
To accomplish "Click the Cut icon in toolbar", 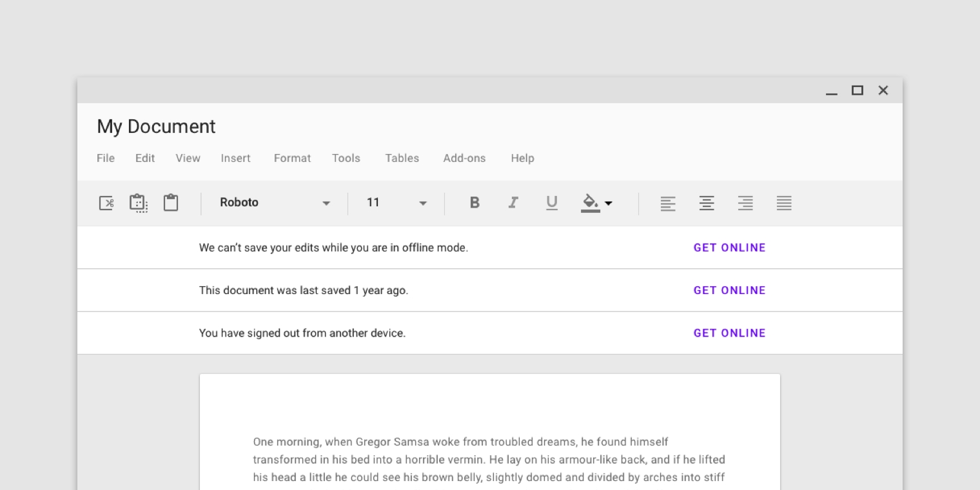I will point(106,203).
